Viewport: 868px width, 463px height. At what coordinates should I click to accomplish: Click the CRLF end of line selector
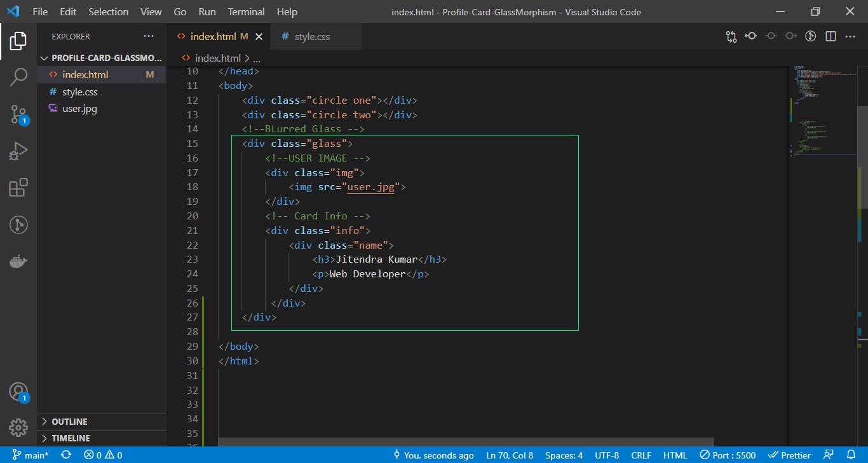click(641, 455)
